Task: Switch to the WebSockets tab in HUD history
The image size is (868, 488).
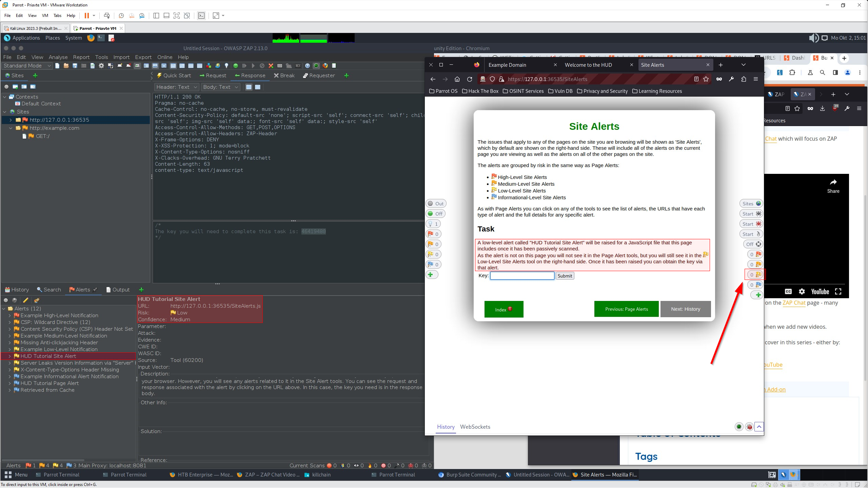Action: (x=475, y=427)
